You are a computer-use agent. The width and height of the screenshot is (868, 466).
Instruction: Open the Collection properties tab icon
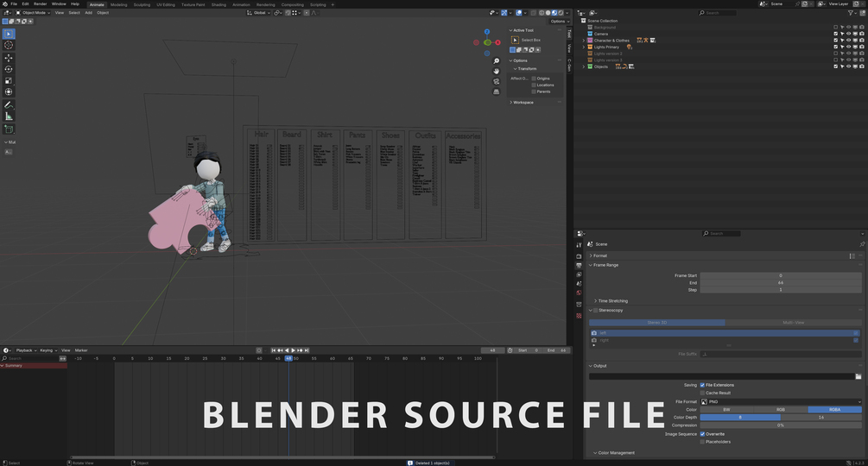(579, 305)
